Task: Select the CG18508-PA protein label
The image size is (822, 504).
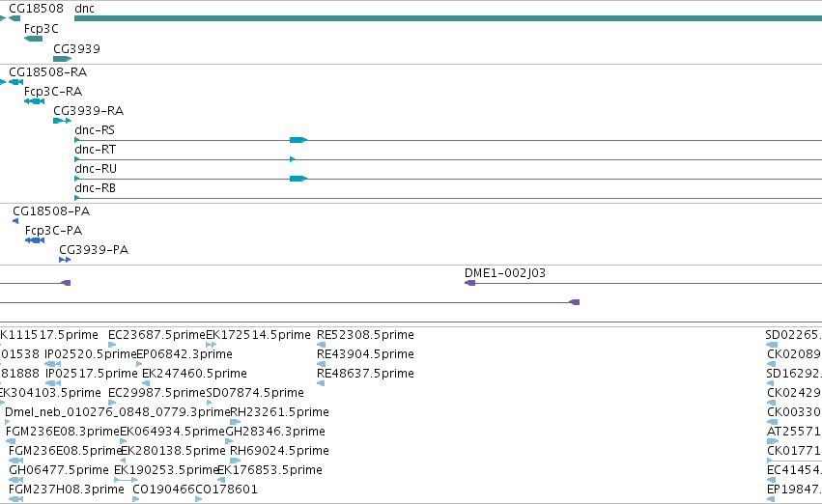Action: 51,211
